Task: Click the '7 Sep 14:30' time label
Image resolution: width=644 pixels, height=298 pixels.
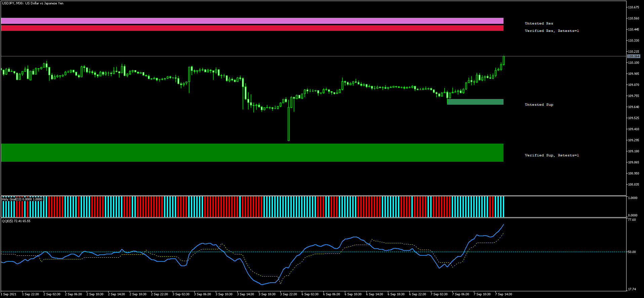Action: (x=504, y=294)
